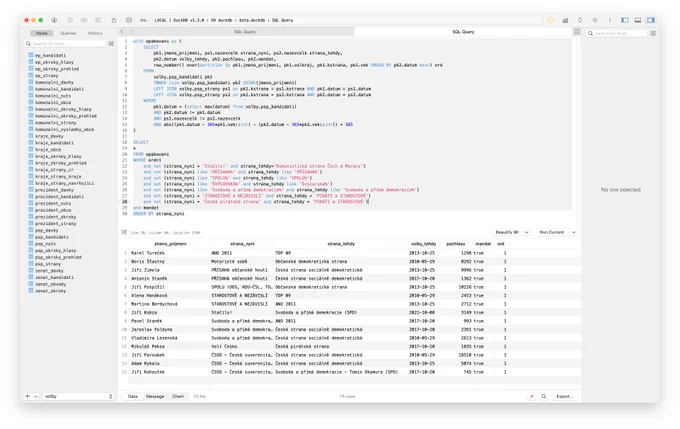Click the yellow warning indicator icon
The height and width of the screenshot is (429, 680).
[550, 20]
